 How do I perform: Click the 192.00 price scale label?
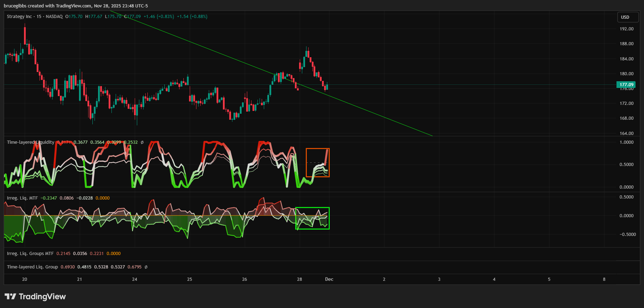[x=626, y=29]
